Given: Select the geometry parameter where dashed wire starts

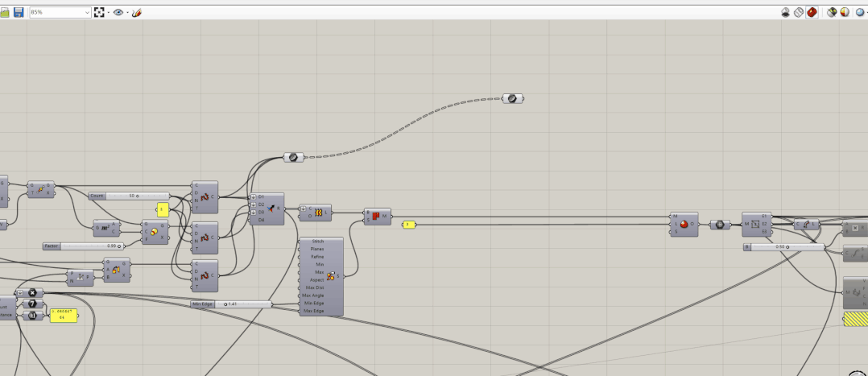Looking at the screenshot, I should 293,157.
